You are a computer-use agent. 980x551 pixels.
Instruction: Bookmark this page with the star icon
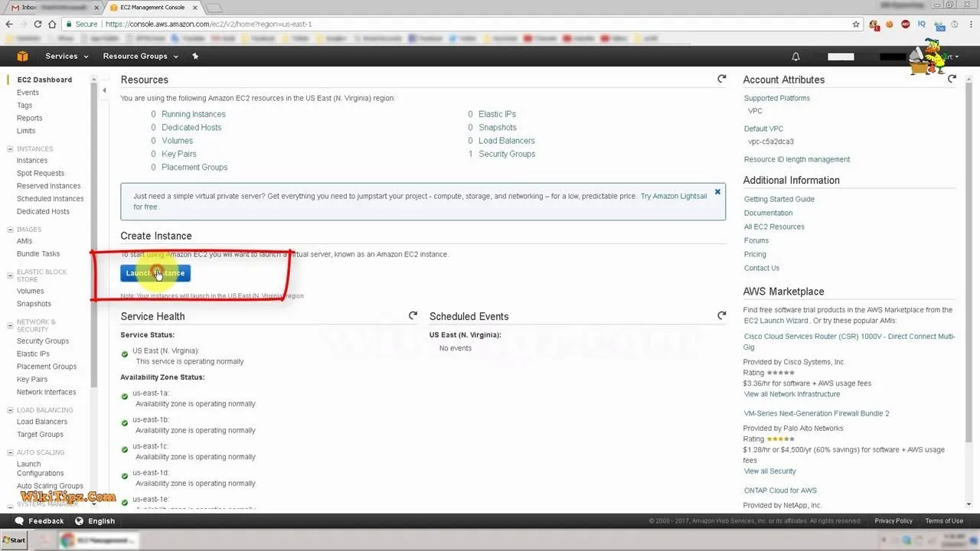point(856,24)
